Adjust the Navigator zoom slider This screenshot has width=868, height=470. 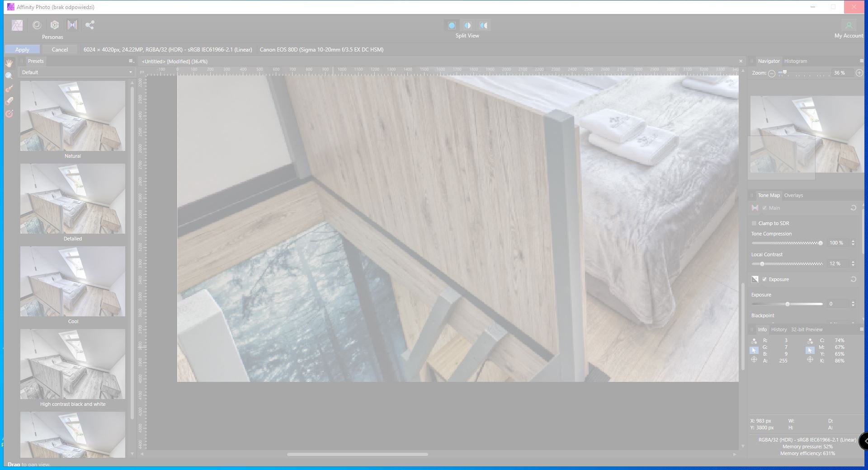point(803,73)
